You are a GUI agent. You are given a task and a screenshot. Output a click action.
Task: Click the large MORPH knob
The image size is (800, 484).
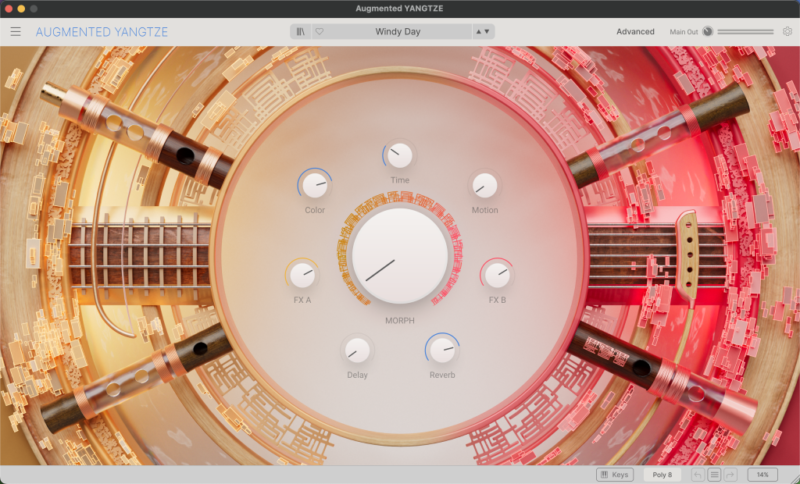point(400,255)
